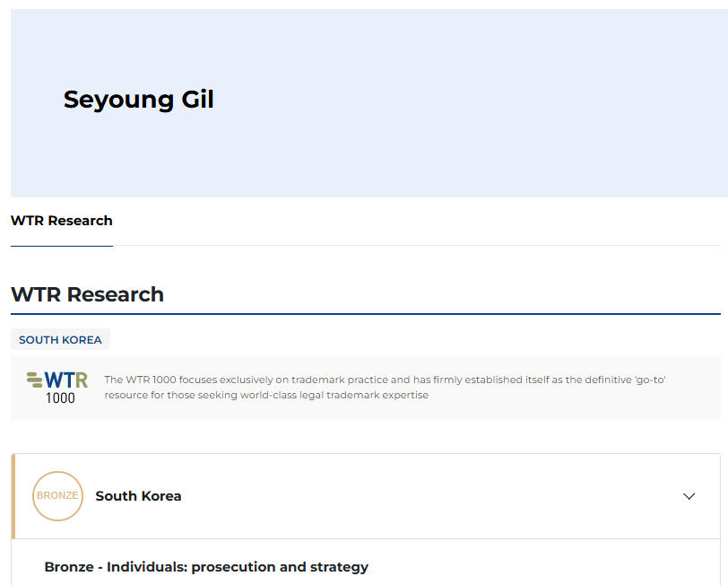This screenshot has width=728, height=585.
Task: Click the active tab's blue underline indicator
Action: coord(62,245)
